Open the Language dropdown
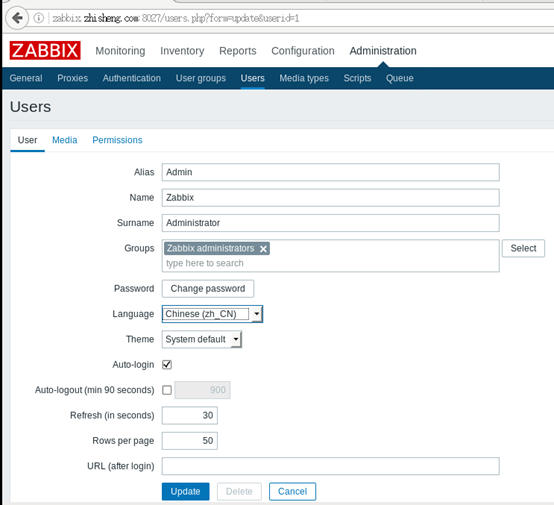The height and width of the screenshot is (505, 554). click(x=212, y=314)
